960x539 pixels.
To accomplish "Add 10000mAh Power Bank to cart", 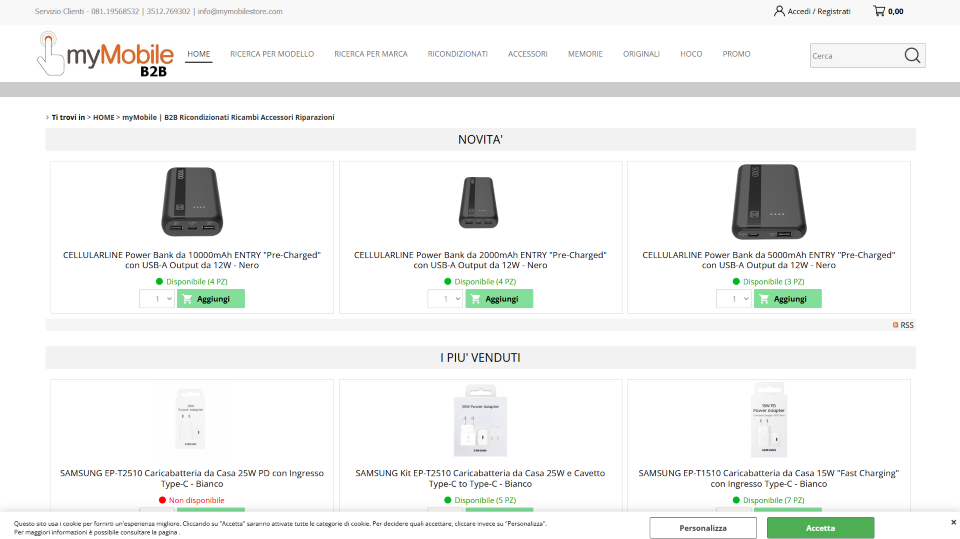I will [211, 299].
